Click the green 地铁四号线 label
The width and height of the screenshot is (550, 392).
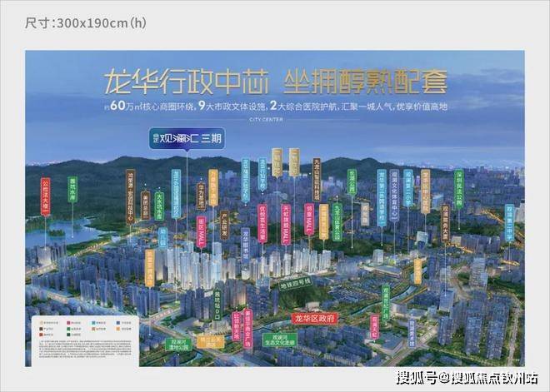click(295, 284)
